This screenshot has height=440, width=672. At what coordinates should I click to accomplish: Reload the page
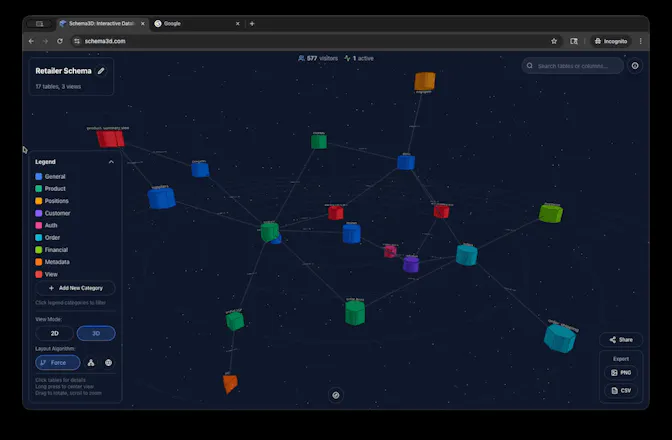click(x=60, y=41)
